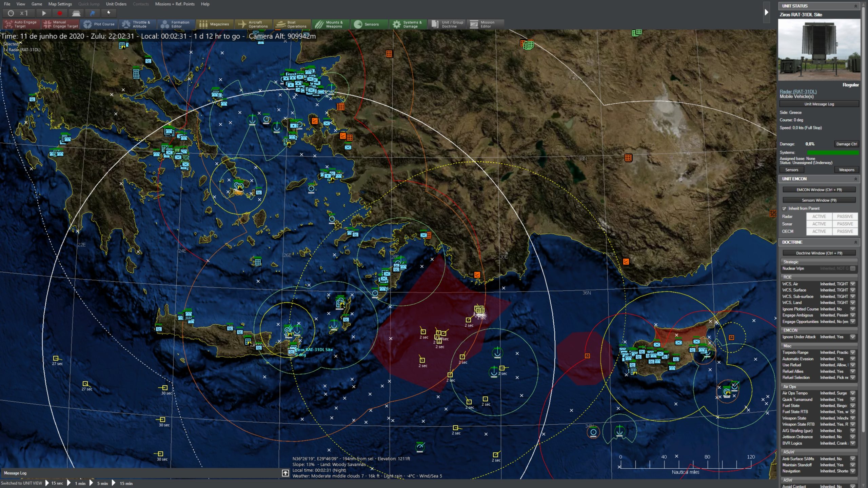Collapse the UNIT EMCON panel

[855, 179]
